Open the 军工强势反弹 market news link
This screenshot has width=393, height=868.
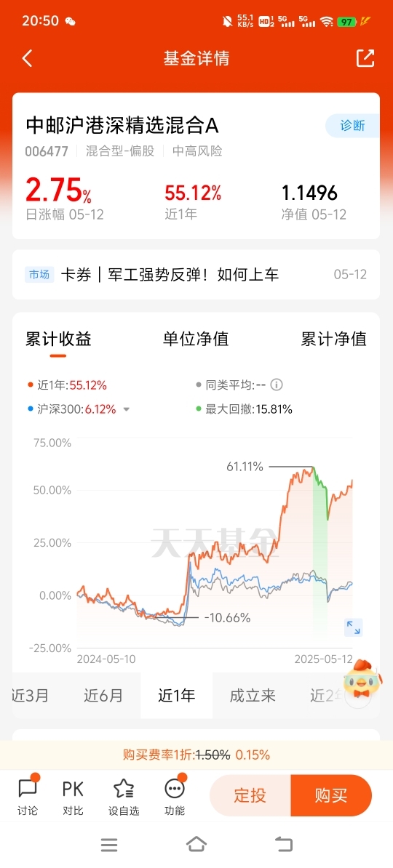pyautogui.click(x=169, y=275)
